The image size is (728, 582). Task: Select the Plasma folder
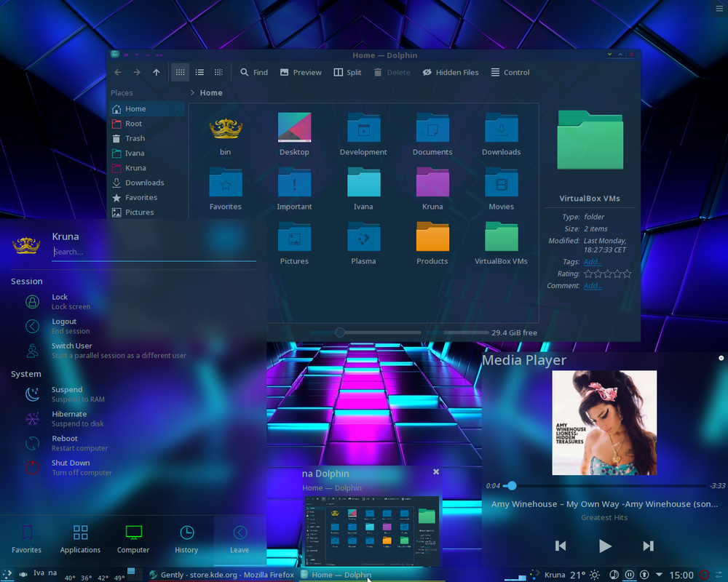(x=363, y=243)
